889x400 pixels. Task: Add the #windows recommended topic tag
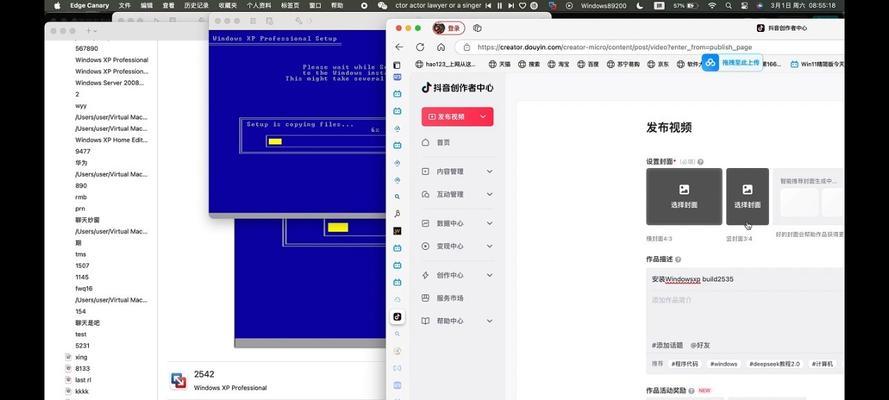[723, 364]
